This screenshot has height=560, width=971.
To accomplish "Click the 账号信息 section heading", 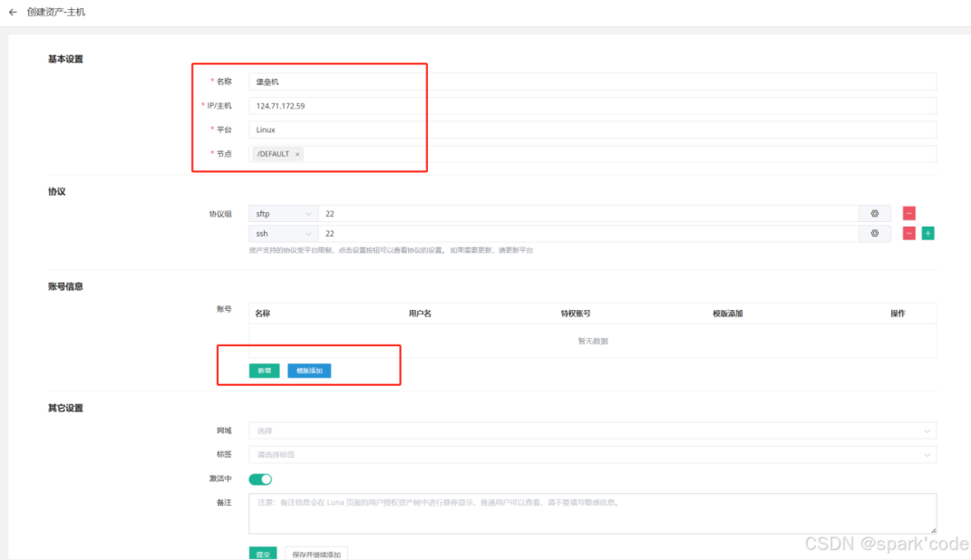I will [65, 286].
